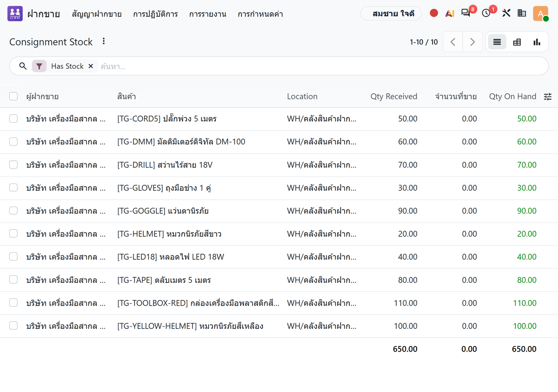Open the สัญญาฝากขาย menu
This screenshot has width=558, height=392.
pyautogui.click(x=97, y=14)
